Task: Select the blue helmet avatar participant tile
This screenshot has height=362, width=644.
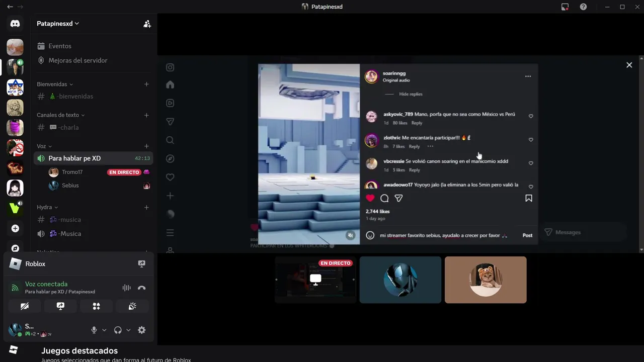Action: 400,280
